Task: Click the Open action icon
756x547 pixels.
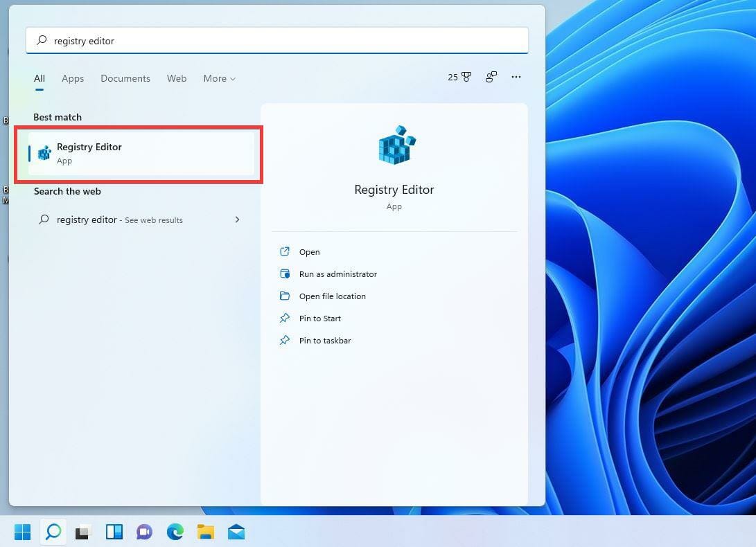Action: pos(285,251)
